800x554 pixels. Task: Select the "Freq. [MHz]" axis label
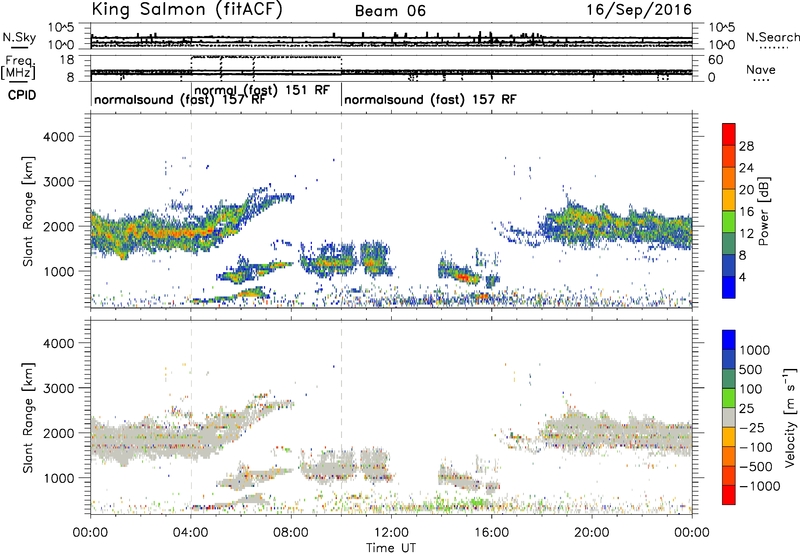[x=19, y=67]
